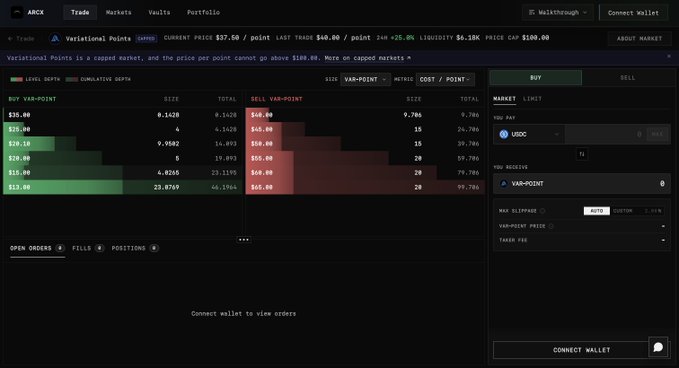
Task: Click the Walkthrough list icon
Action: tap(532, 13)
